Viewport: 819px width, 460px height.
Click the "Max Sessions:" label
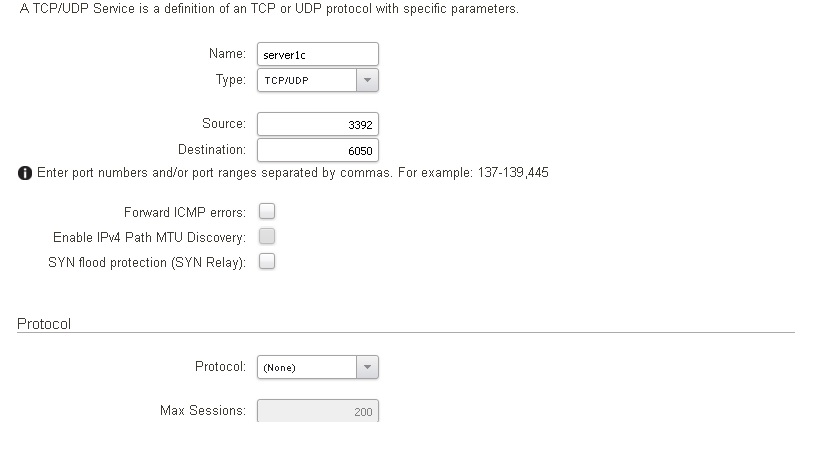click(202, 410)
